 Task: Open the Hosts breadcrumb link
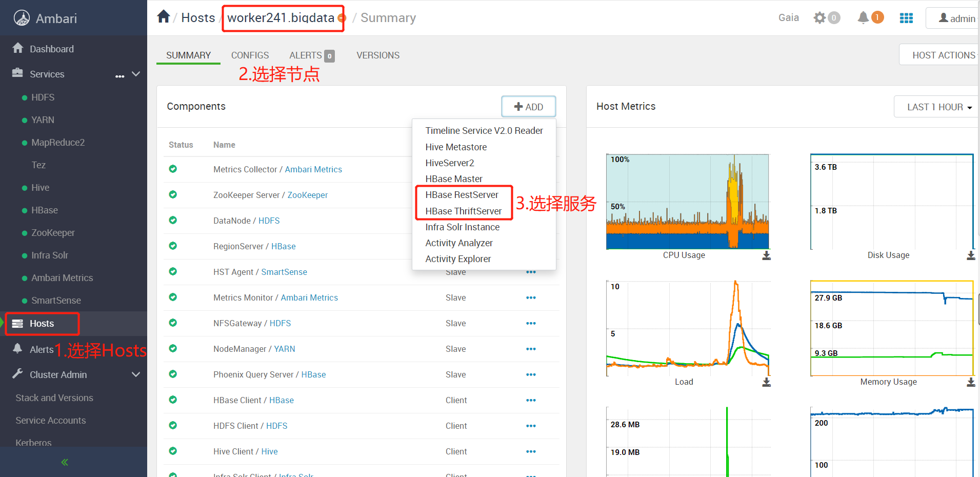pos(198,18)
